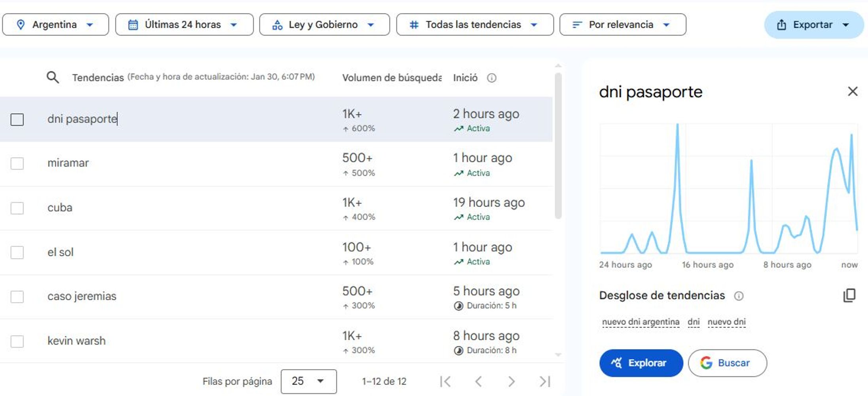Jump to the last page arrow
The width and height of the screenshot is (868, 396).
click(x=545, y=381)
